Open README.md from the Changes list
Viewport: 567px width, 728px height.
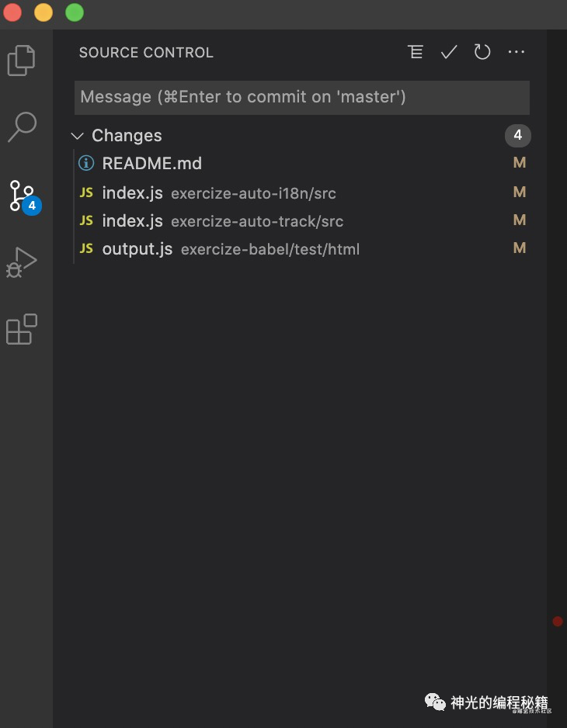coord(151,164)
